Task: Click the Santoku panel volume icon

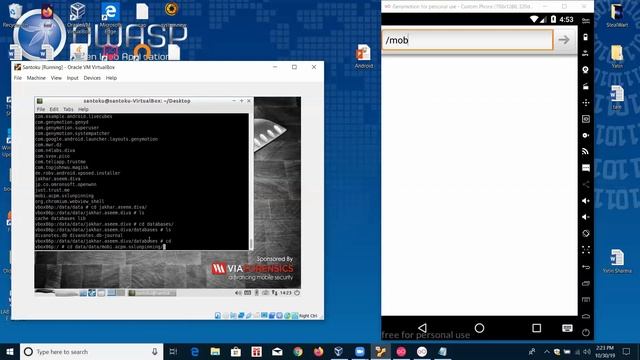Action: [238, 293]
